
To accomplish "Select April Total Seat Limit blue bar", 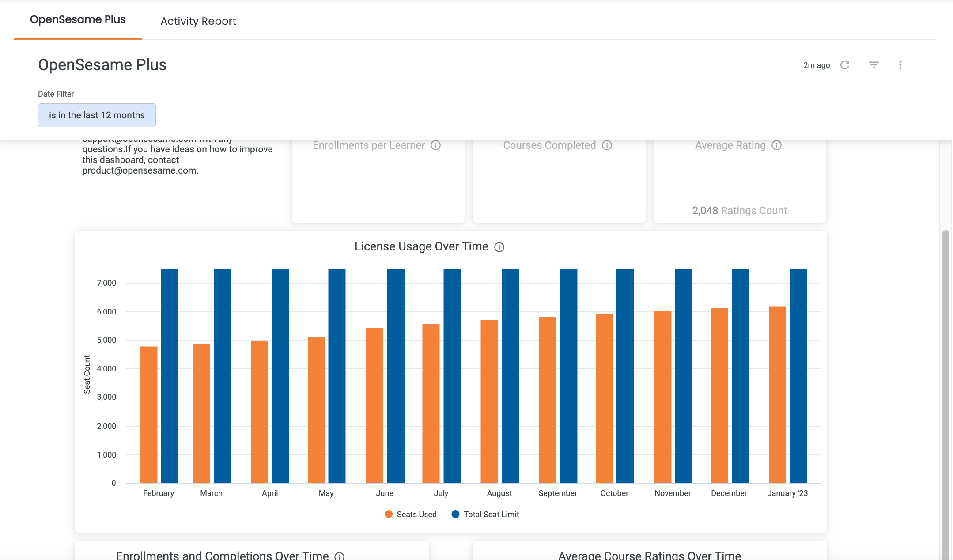I will [280, 376].
